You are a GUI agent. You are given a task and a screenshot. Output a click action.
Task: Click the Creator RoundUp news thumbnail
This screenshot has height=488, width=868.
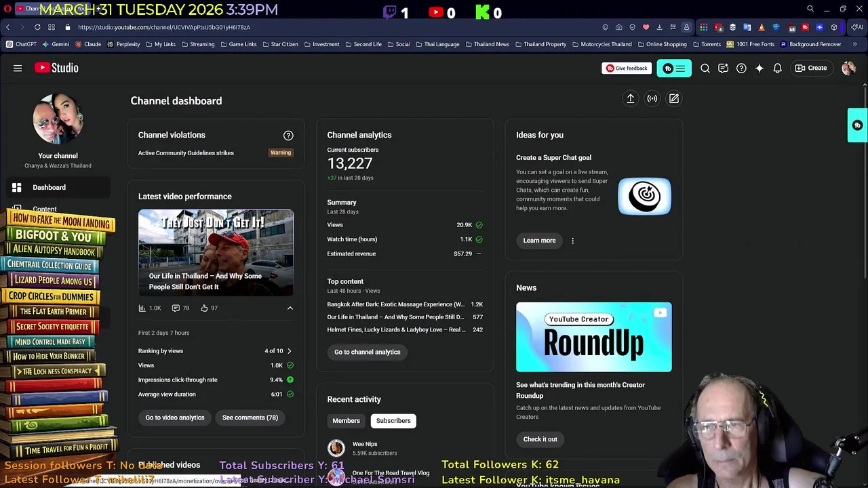[594, 337]
